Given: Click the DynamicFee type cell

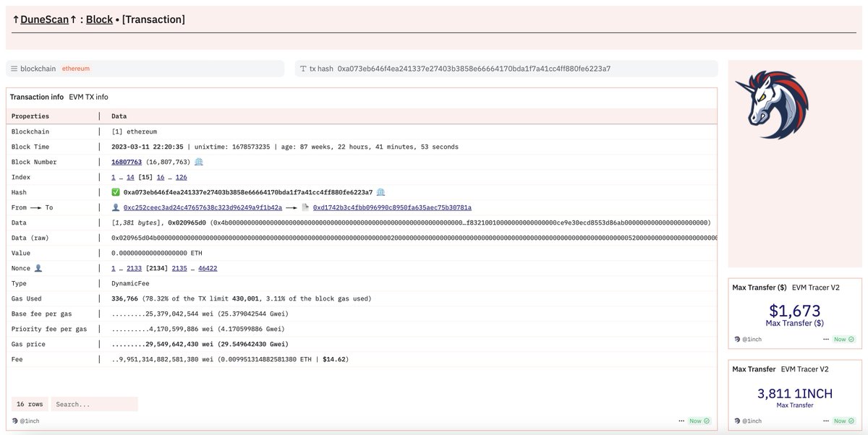Looking at the screenshot, I should click(x=130, y=283).
